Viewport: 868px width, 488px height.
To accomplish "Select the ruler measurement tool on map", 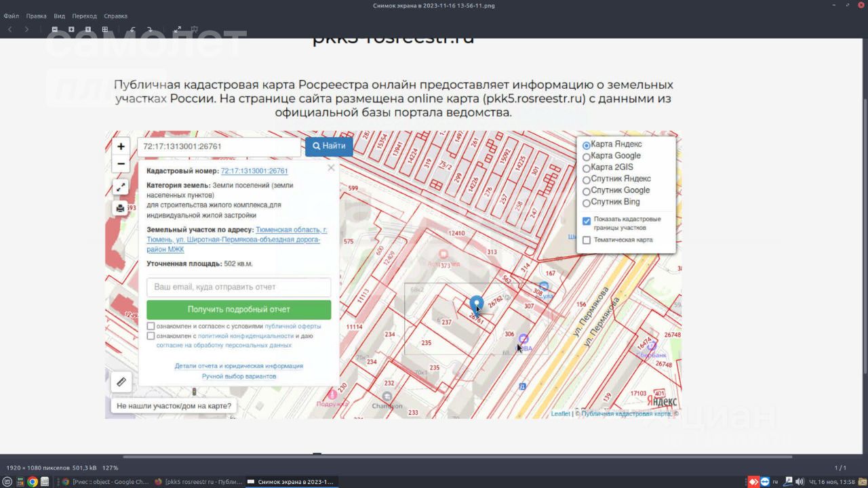I will click(x=121, y=382).
